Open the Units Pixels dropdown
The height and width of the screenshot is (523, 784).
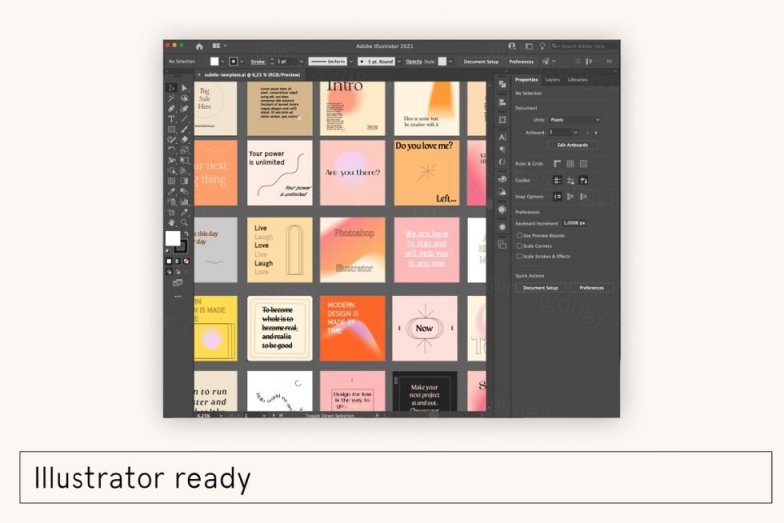pos(574,119)
